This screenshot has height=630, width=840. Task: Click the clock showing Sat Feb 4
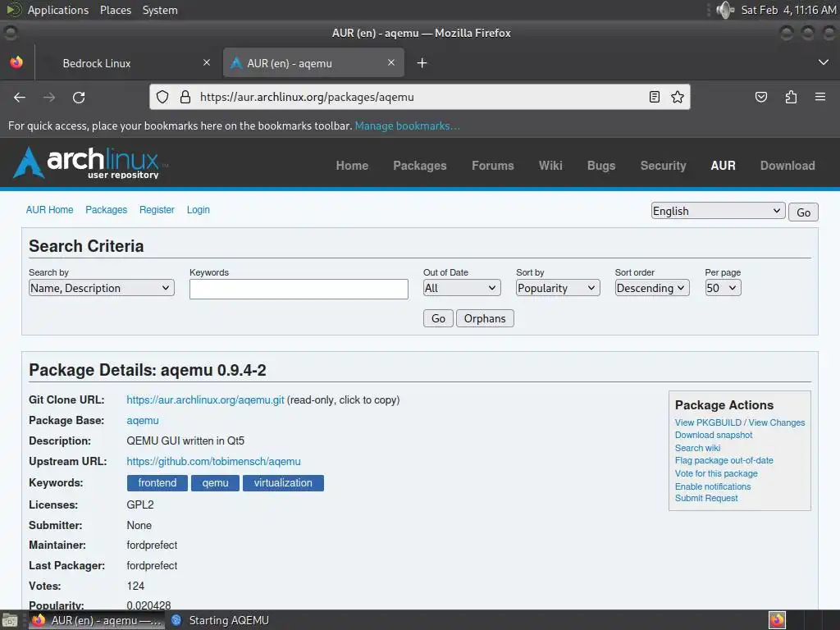point(788,10)
